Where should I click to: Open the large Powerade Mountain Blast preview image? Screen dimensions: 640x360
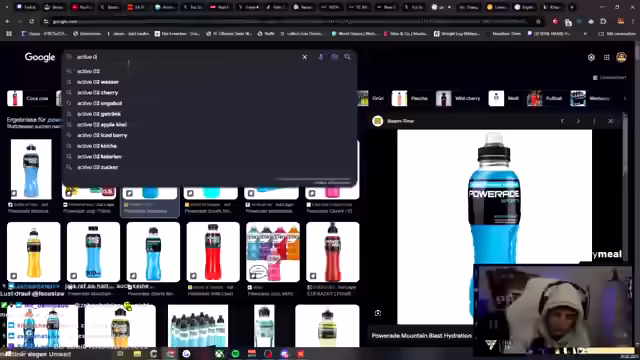pyautogui.click(x=494, y=227)
